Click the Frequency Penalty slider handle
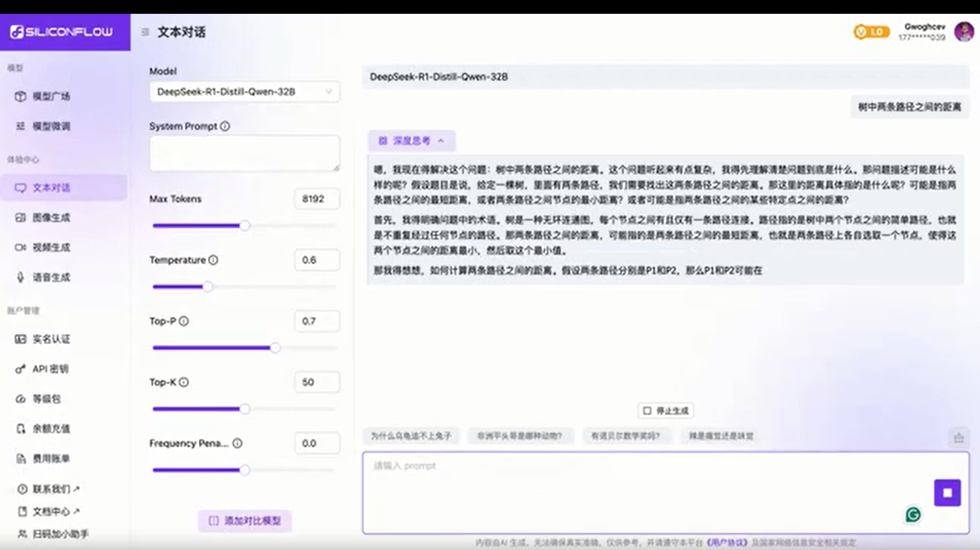This screenshot has height=550, width=980. coord(245,470)
